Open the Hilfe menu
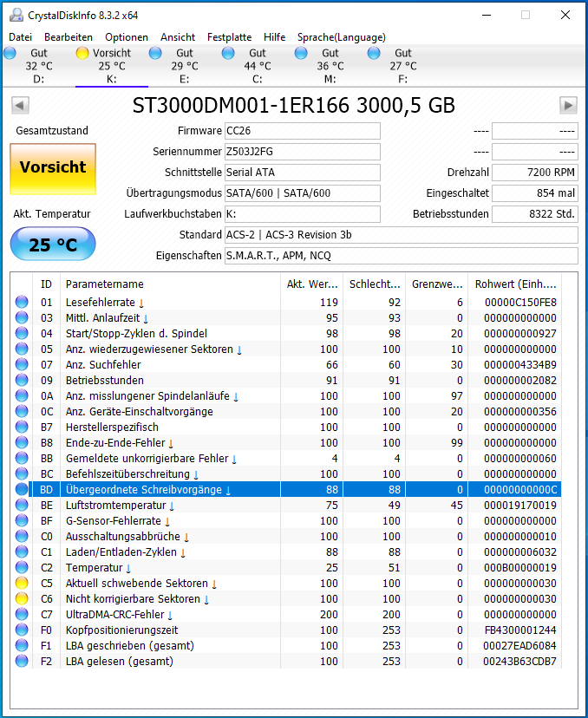This screenshot has width=588, height=718. click(x=274, y=37)
